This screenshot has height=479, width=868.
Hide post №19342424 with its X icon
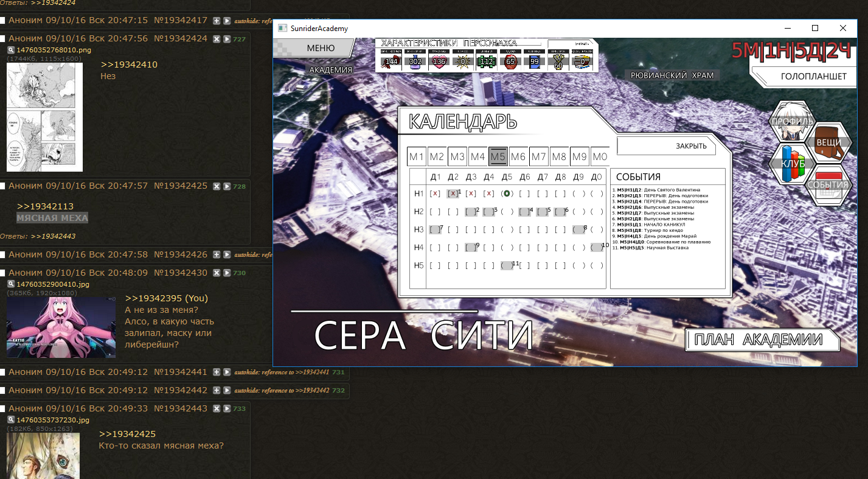click(216, 39)
